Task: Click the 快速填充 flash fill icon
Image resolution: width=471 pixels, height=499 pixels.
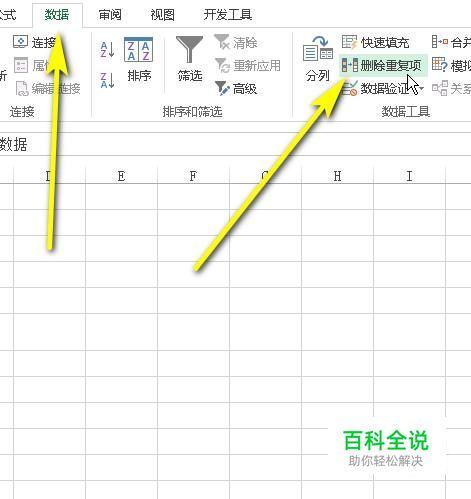Action: tap(349, 42)
